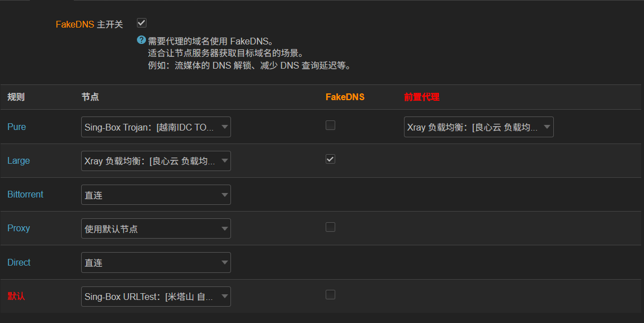Image resolution: width=644 pixels, height=323 pixels.
Task: Open the Proxy rule node dropdown
Action: click(x=156, y=228)
